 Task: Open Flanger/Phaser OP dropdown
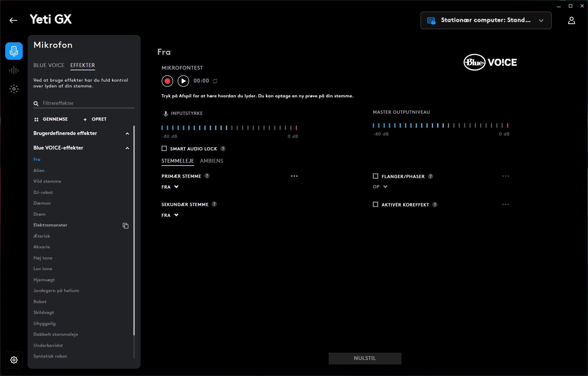coord(380,187)
